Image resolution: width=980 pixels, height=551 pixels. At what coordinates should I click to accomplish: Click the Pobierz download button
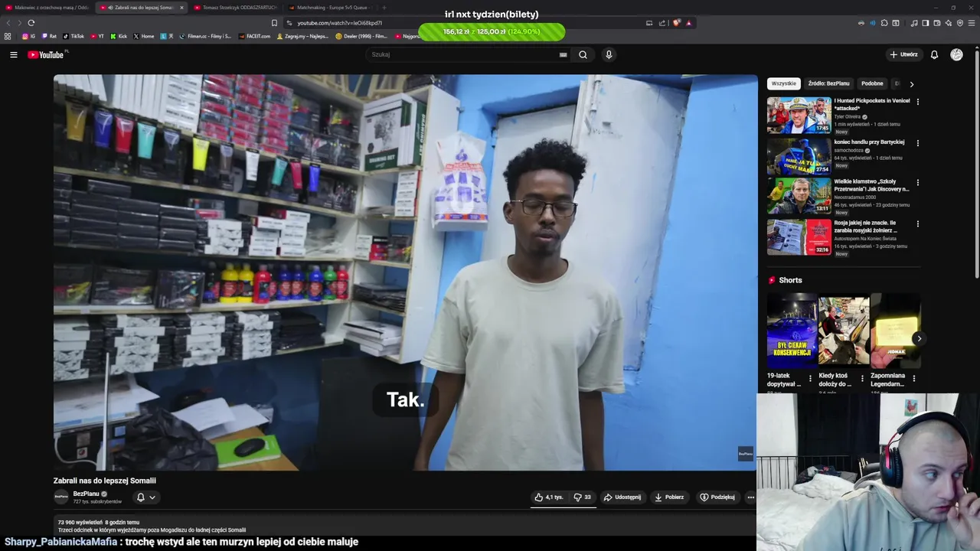pos(669,497)
